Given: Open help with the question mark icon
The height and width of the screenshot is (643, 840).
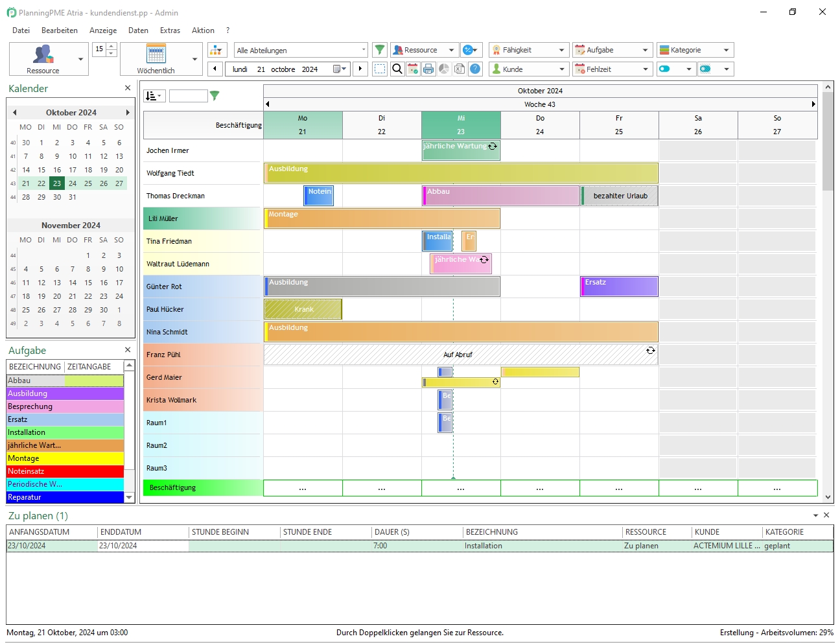Looking at the screenshot, I should point(475,69).
